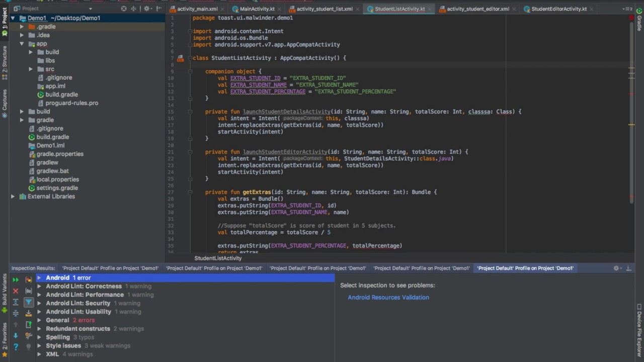Fold the getExtras function block
The height and width of the screenshot is (362, 644).
tap(190, 192)
